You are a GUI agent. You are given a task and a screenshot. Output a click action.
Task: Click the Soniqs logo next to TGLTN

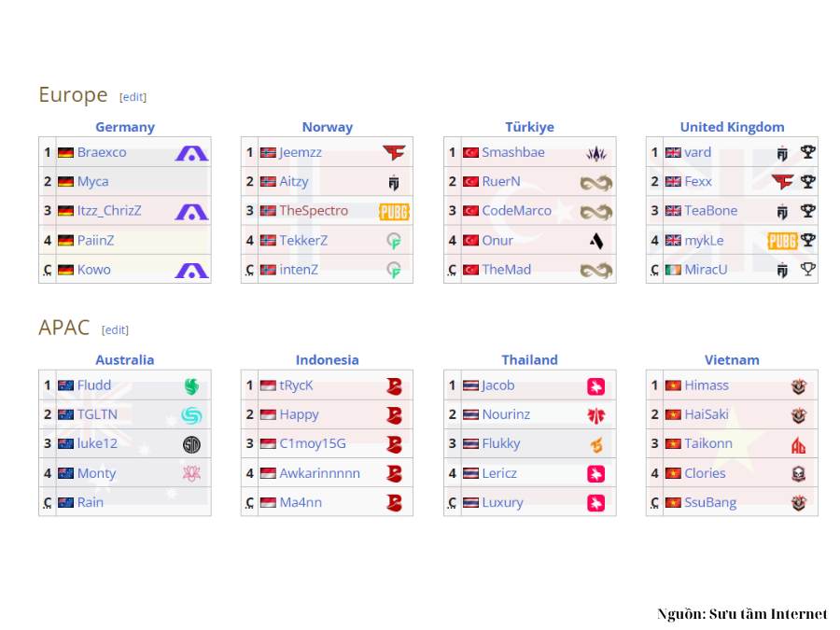191,415
